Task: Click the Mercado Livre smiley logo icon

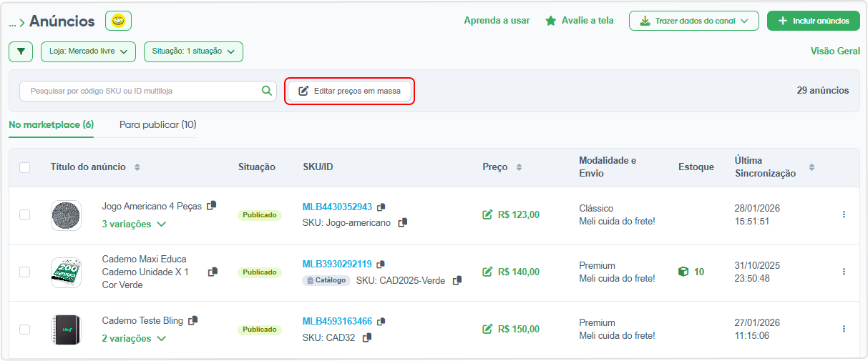Action: click(118, 21)
